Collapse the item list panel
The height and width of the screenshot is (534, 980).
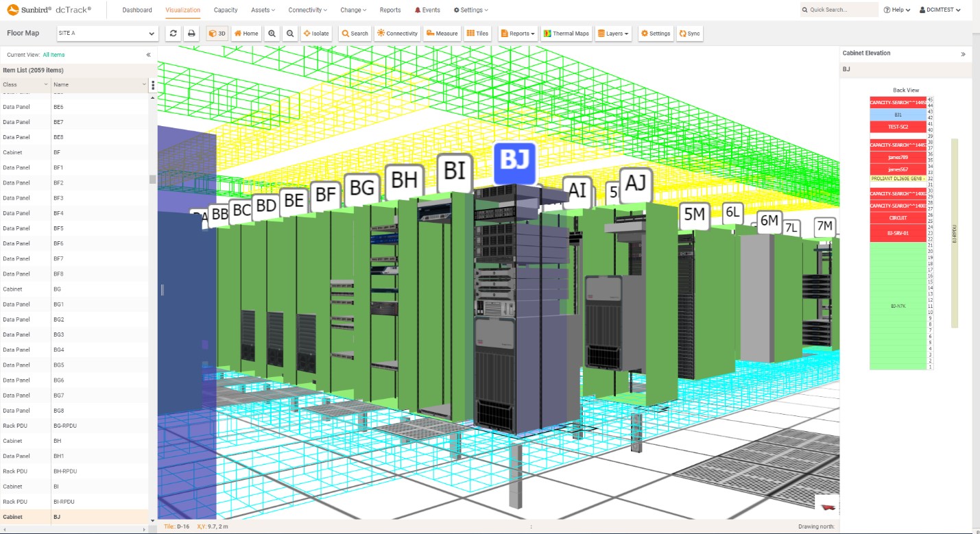tap(148, 55)
